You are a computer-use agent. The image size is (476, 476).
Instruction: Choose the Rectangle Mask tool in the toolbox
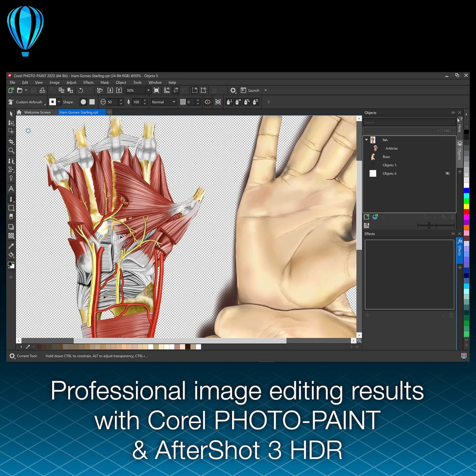point(11,131)
